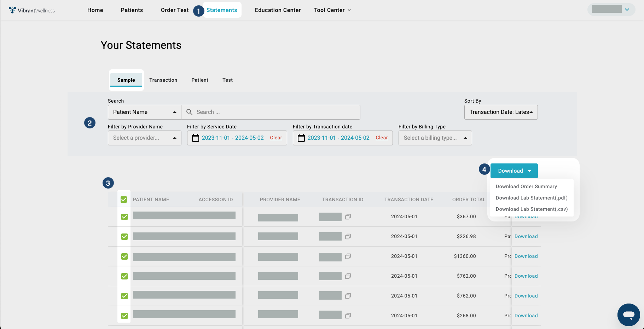Click the Vibrant Wellness logo
This screenshot has height=329, width=644.
[32, 10]
